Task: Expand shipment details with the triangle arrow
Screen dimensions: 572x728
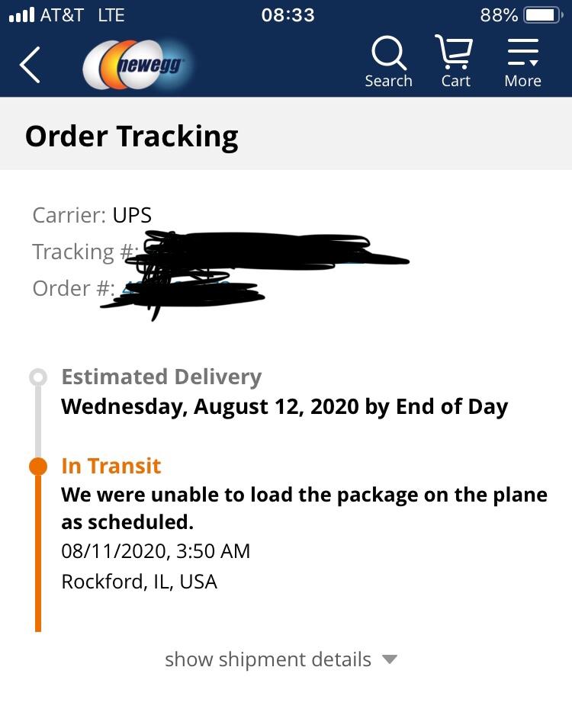Action: tap(390, 659)
